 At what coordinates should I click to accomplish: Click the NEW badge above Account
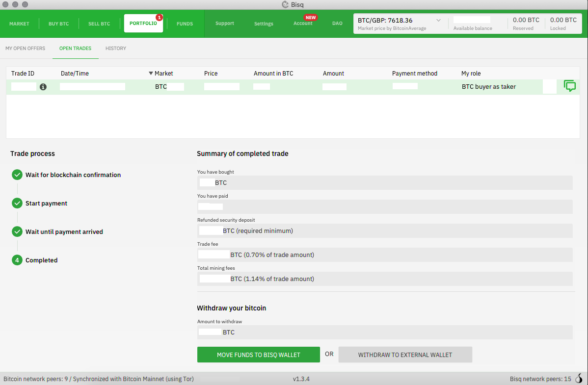311,18
